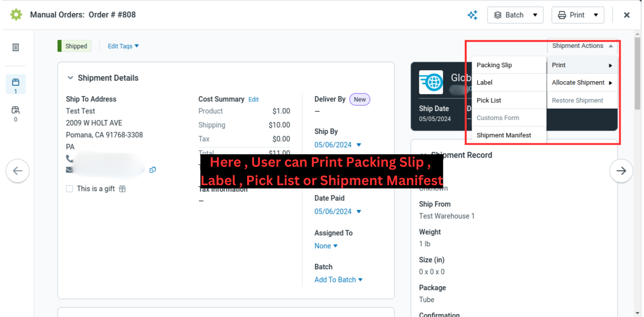The height and width of the screenshot is (317, 644).
Task: Click the gift icon beside This is a gift
Action: [x=123, y=189]
